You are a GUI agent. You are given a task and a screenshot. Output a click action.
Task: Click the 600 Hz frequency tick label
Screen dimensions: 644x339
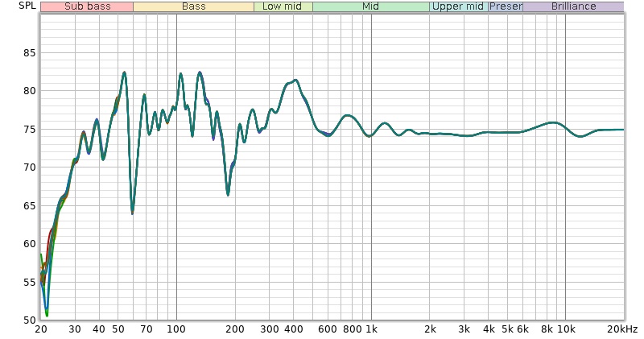328,329
